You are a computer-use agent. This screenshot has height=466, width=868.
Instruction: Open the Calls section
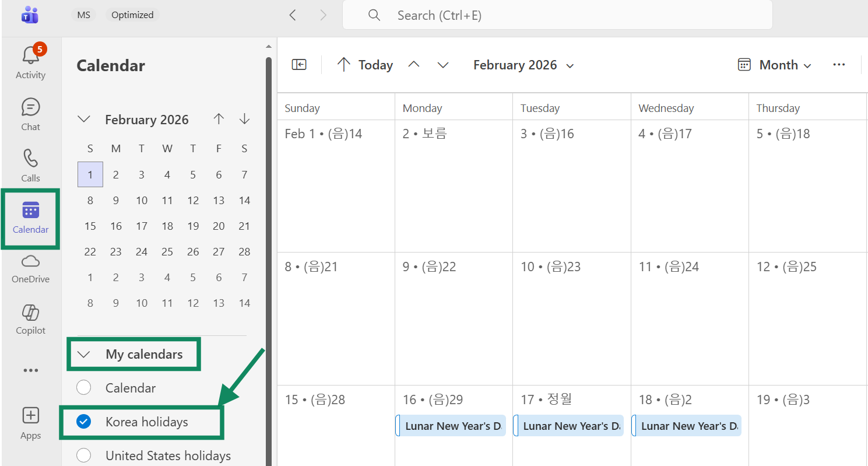[30, 166]
